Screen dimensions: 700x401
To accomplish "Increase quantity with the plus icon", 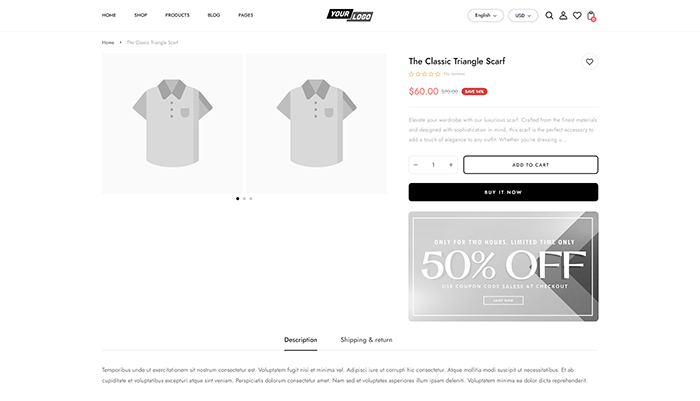I will click(x=451, y=165).
